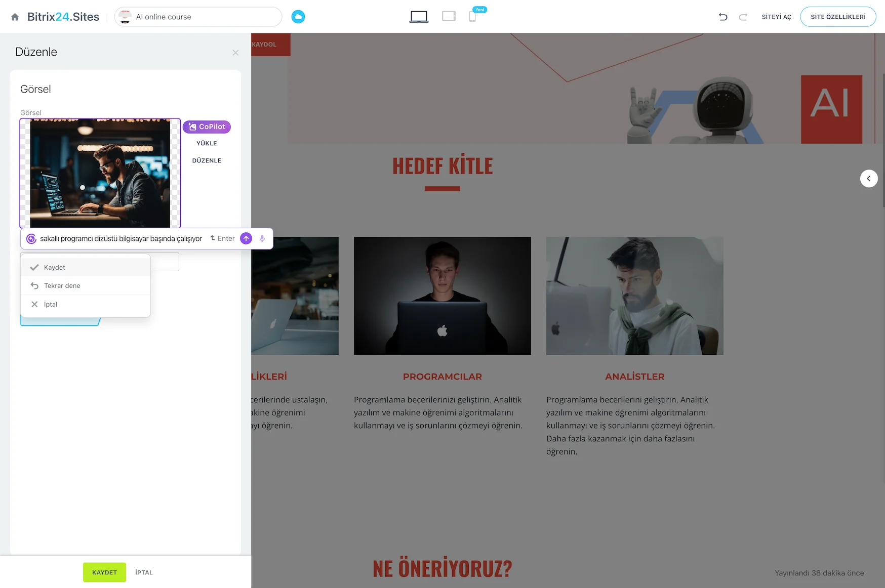The width and height of the screenshot is (885, 588).
Task: Choose Tekrar dene to regenerate image
Action: (86, 285)
